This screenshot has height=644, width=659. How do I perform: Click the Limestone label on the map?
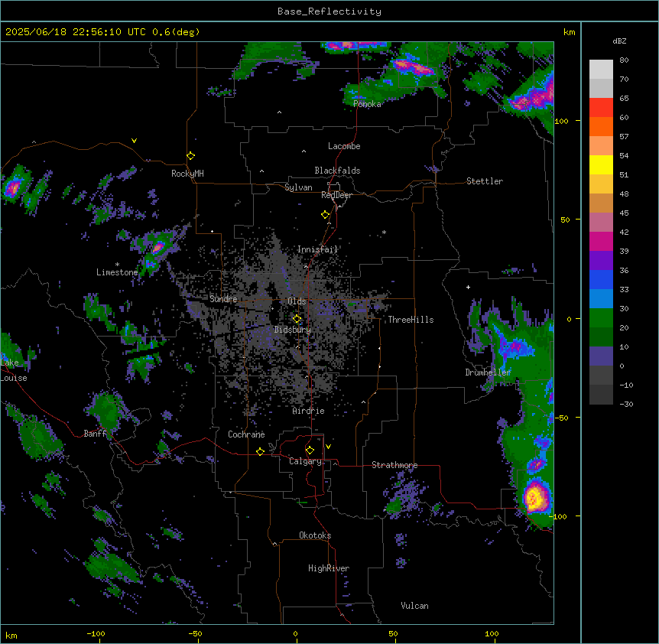(x=117, y=272)
